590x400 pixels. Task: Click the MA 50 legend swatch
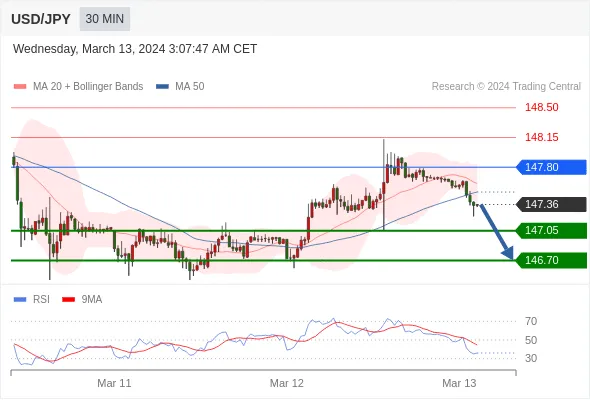coord(162,87)
